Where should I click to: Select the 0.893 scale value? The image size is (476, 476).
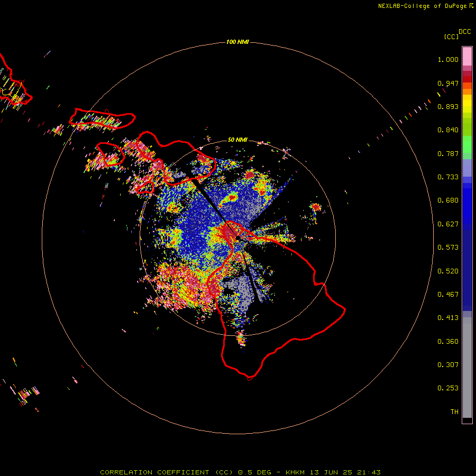click(448, 106)
